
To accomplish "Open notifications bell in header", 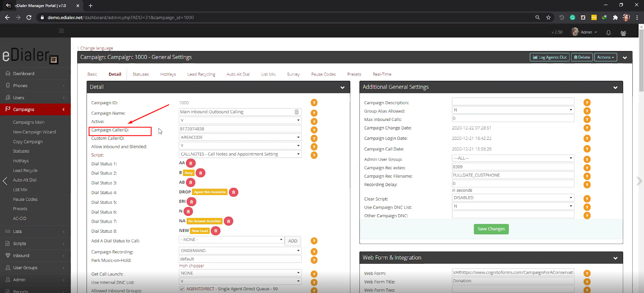I will tap(609, 33).
